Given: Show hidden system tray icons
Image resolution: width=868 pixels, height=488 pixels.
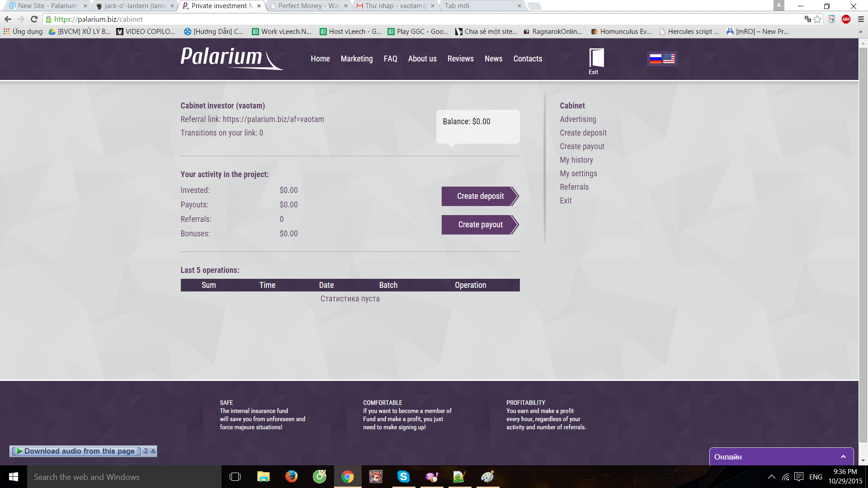Looking at the screenshot, I should tap(772, 477).
